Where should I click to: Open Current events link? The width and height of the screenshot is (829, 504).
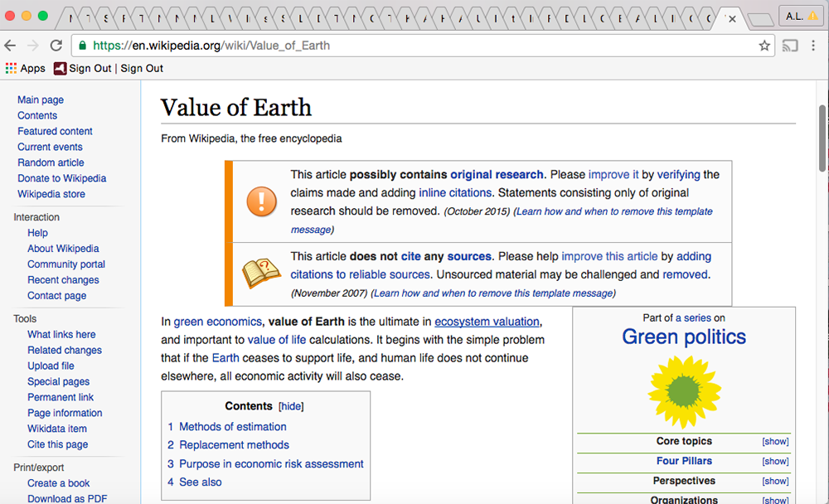pyautogui.click(x=50, y=147)
